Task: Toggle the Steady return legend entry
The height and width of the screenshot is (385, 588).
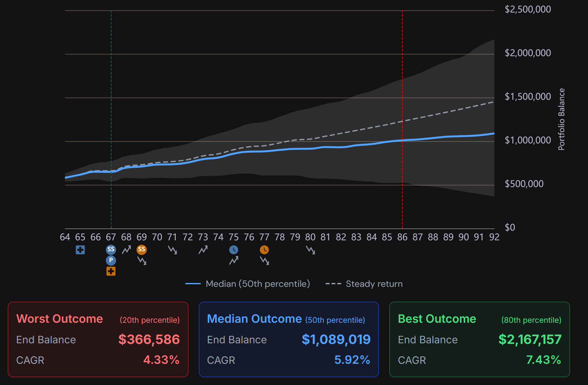Action: click(364, 284)
